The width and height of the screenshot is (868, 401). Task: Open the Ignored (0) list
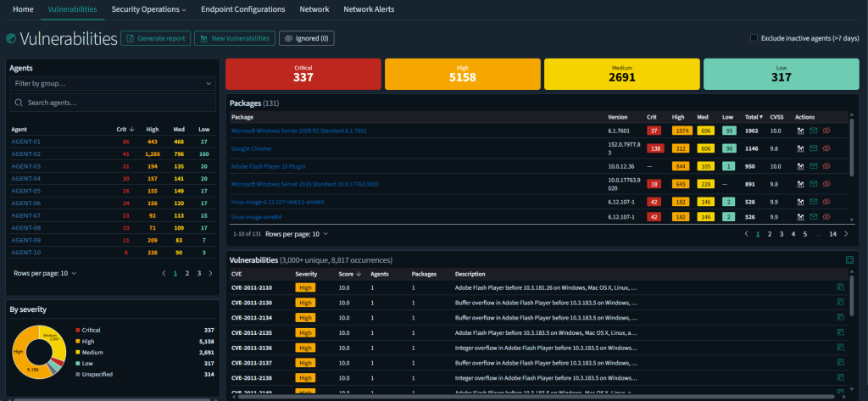point(307,38)
